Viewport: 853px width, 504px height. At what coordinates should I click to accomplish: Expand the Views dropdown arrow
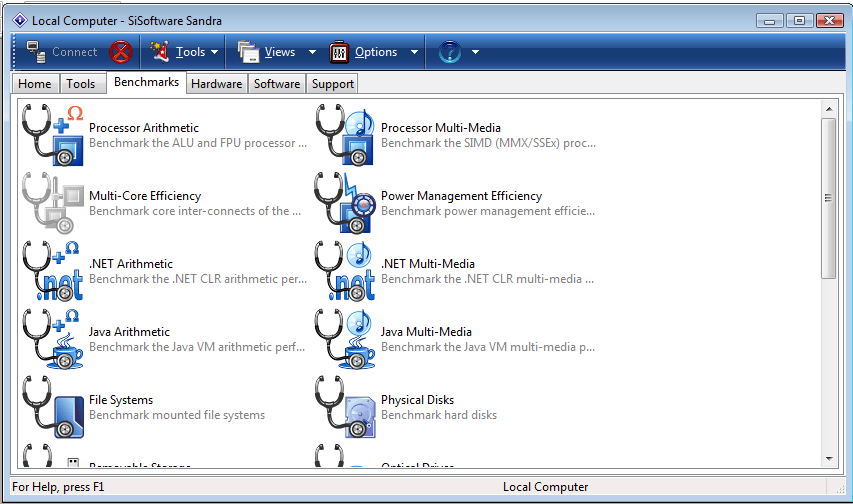point(312,52)
